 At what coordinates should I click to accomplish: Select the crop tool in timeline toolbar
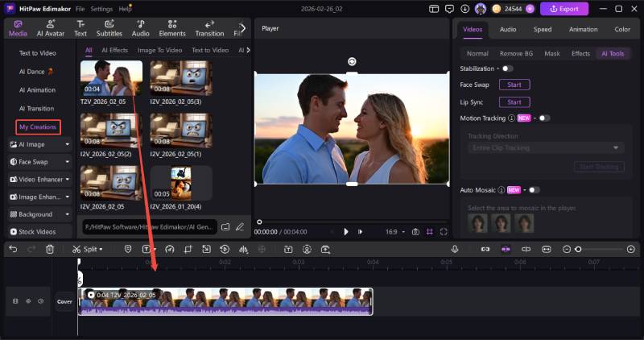(188, 250)
